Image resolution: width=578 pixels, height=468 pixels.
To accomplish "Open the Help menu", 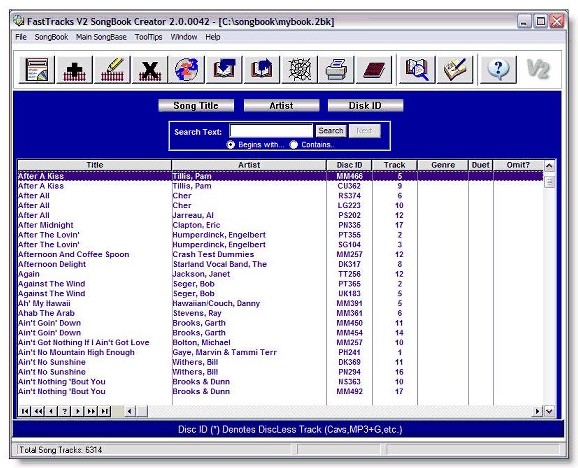I will point(213,37).
